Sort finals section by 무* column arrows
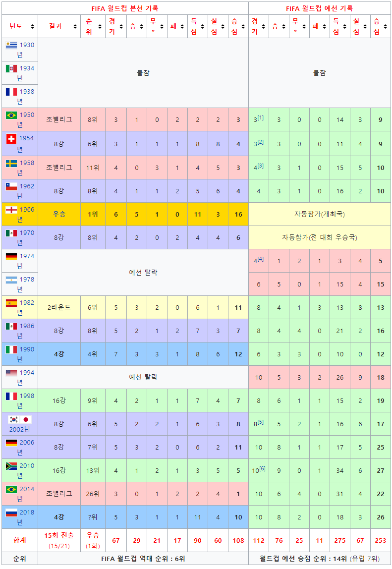Viewport: 392px width, 569px height. point(162,26)
